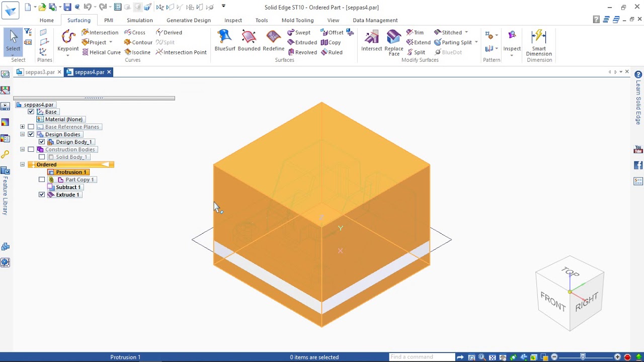Screen dimensions: 644x362
Task: Select the BlueSurf surface tool
Action: pos(224,40)
